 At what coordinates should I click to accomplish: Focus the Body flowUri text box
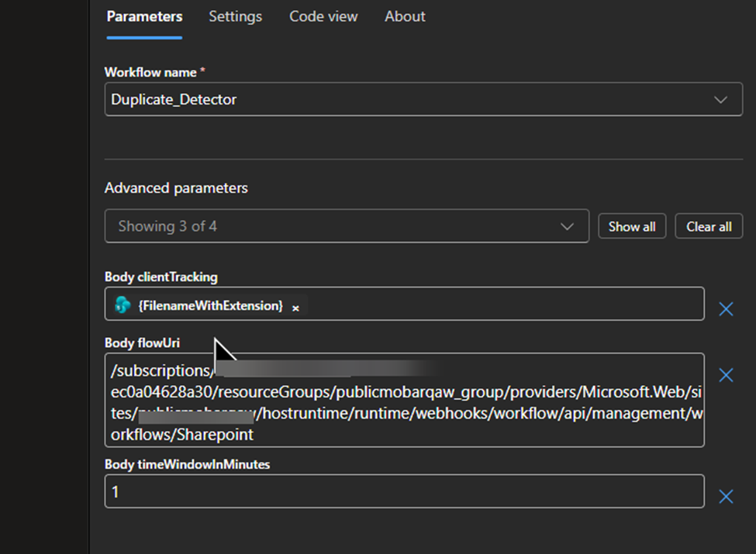point(403,400)
